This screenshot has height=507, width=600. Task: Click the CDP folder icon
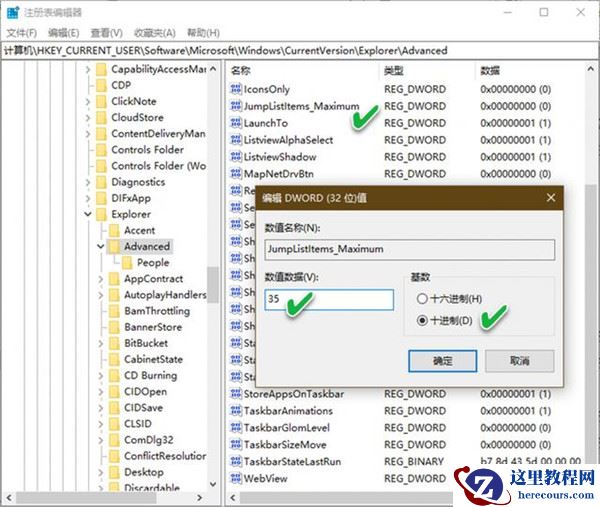[x=101, y=85]
